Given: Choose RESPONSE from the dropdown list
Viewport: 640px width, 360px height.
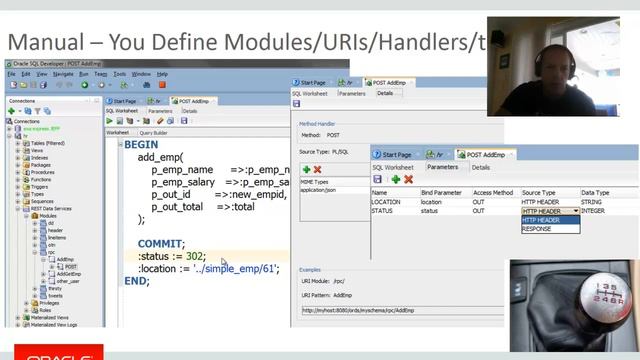Looking at the screenshot, I should 550,229.
